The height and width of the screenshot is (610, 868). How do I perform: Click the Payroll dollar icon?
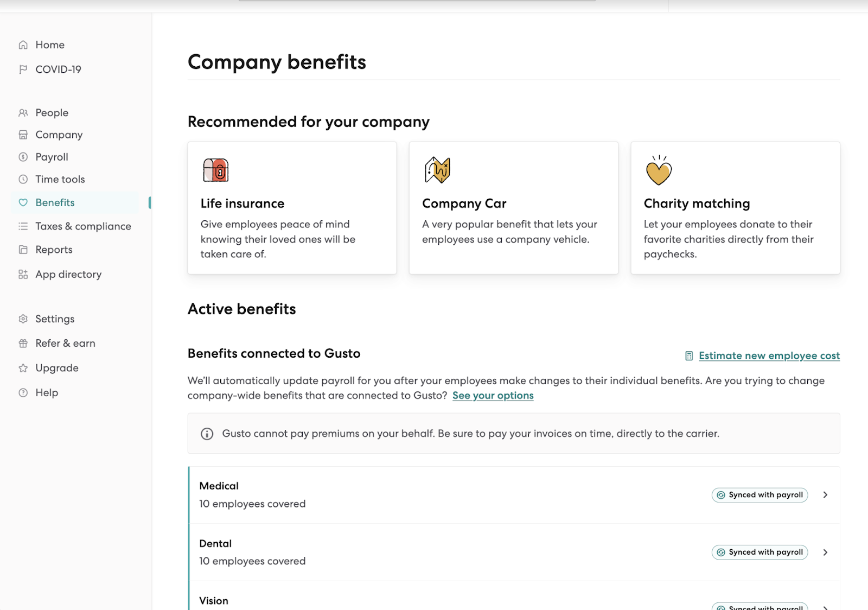click(x=23, y=157)
